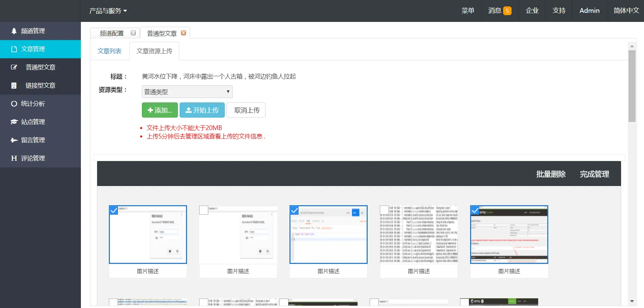Viewport: 644px width, 308px height.
Task: Select the 文章资源上传 tab
Action: [154, 51]
